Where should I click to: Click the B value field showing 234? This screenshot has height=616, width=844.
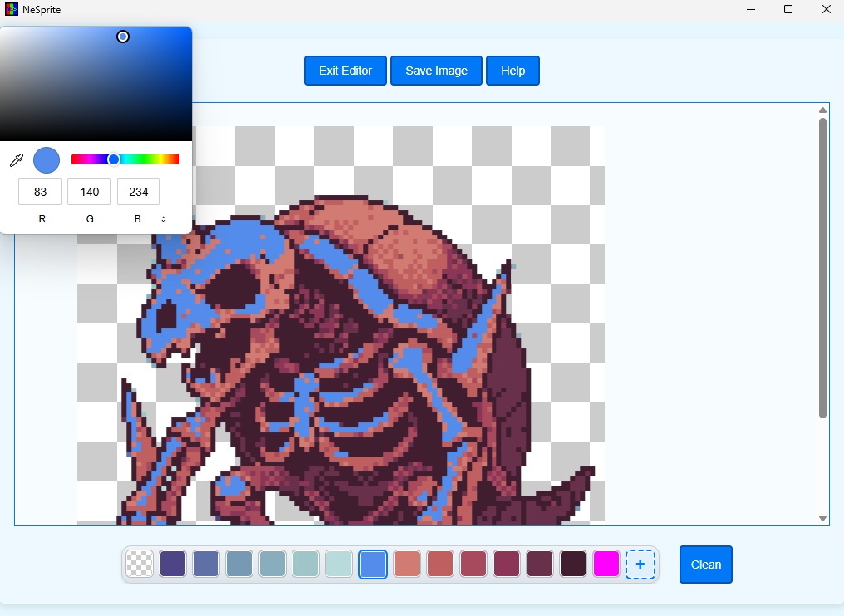point(139,192)
